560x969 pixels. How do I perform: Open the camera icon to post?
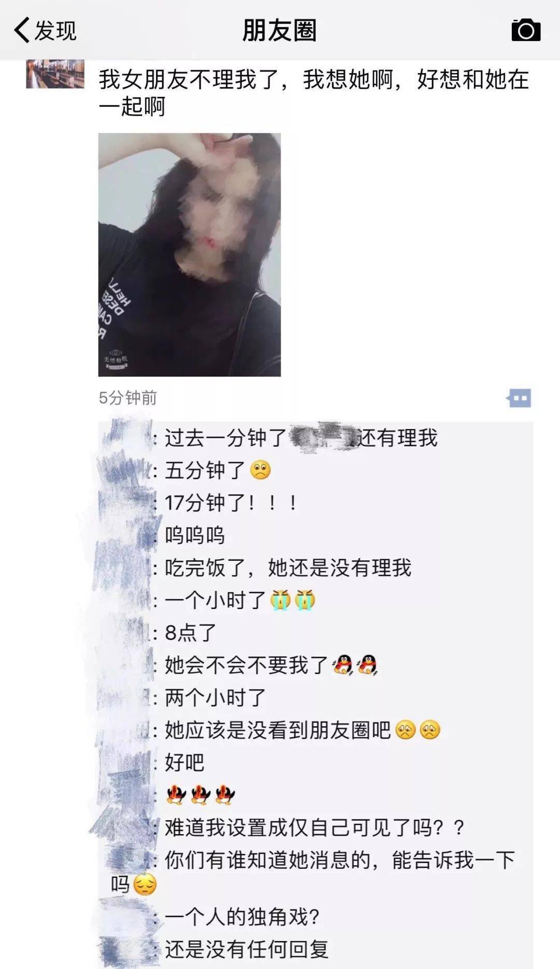[x=526, y=30]
